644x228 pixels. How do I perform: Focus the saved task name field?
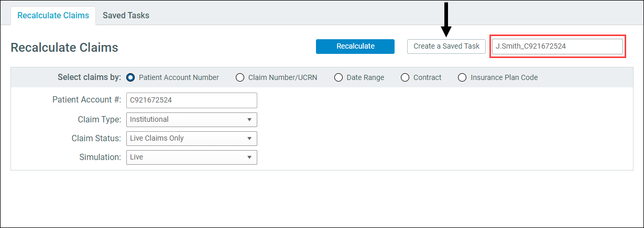click(x=558, y=46)
